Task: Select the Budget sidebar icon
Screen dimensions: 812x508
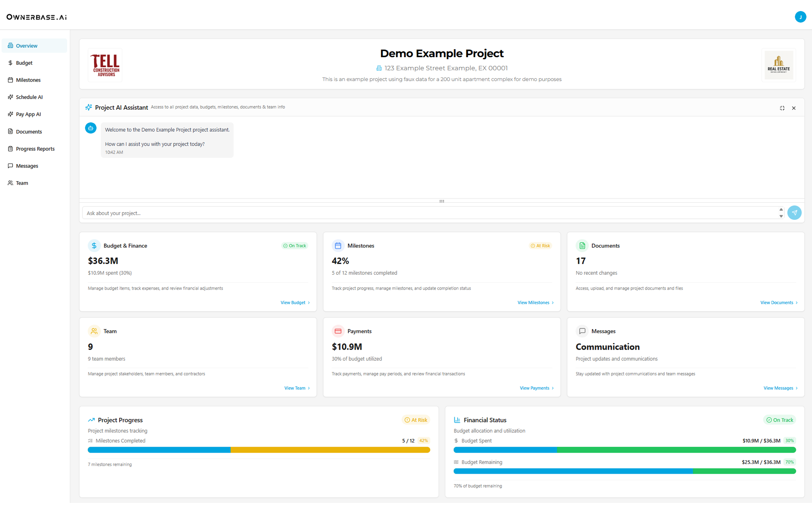Action: click(x=10, y=63)
